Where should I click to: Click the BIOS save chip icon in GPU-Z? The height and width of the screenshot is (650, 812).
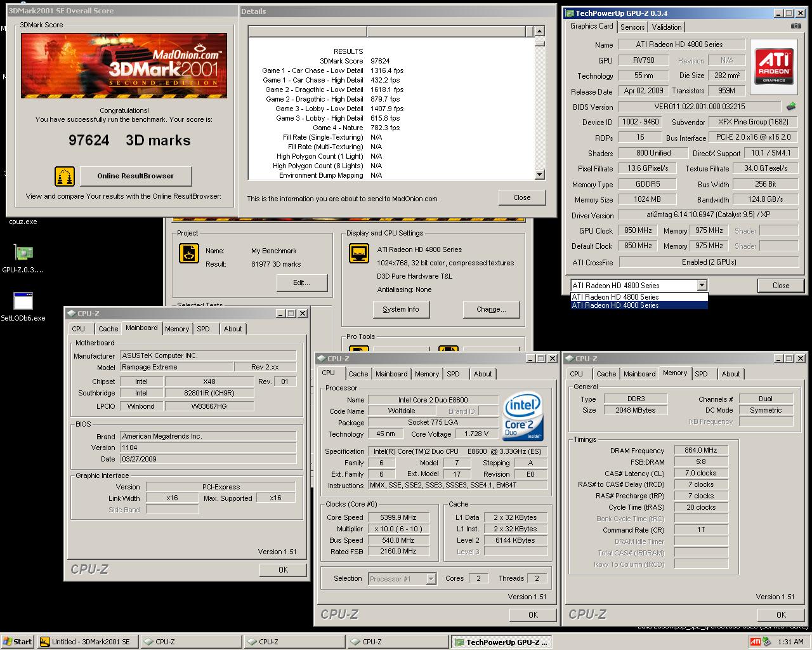tap(791, 106)
